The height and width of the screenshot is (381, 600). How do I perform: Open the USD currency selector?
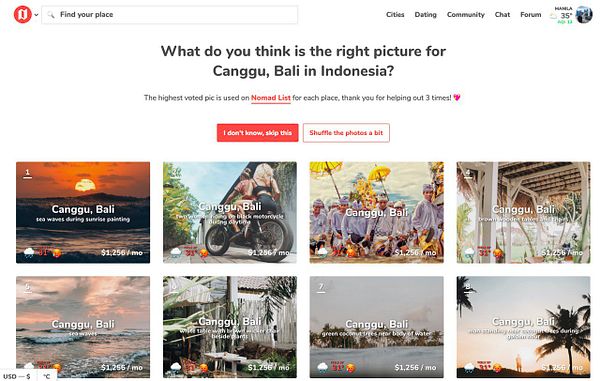[x=17, y=376]
